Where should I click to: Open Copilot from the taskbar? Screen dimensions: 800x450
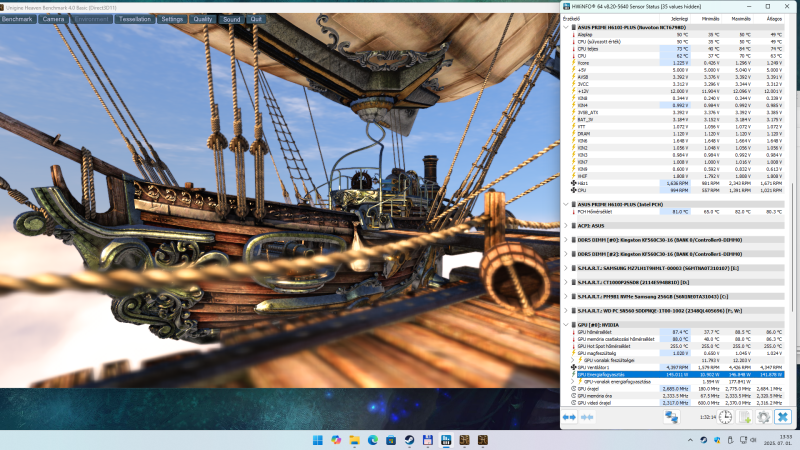(x=336, y=440)
